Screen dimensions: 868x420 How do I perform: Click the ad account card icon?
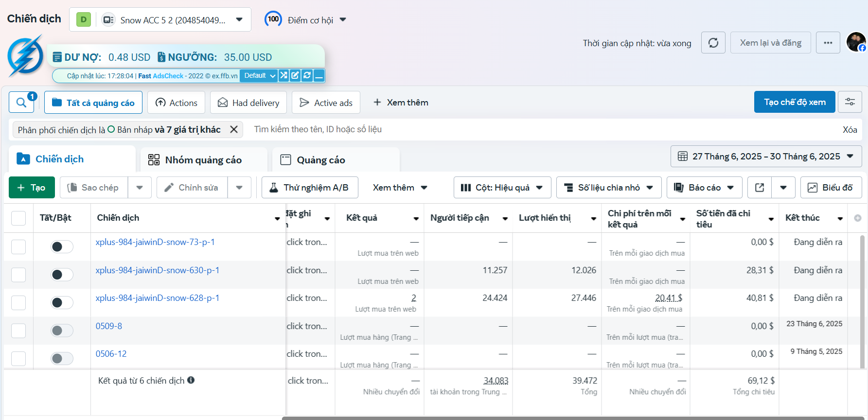click(x=108, y=20)
